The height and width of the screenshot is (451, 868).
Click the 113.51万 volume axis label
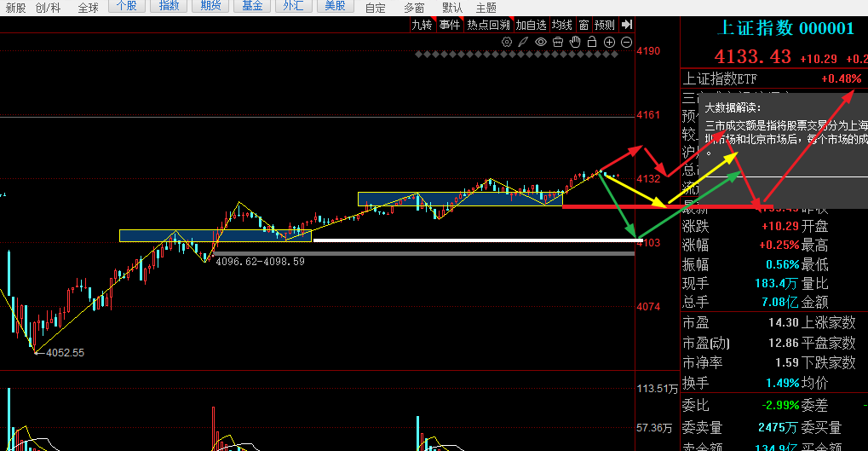657,389
